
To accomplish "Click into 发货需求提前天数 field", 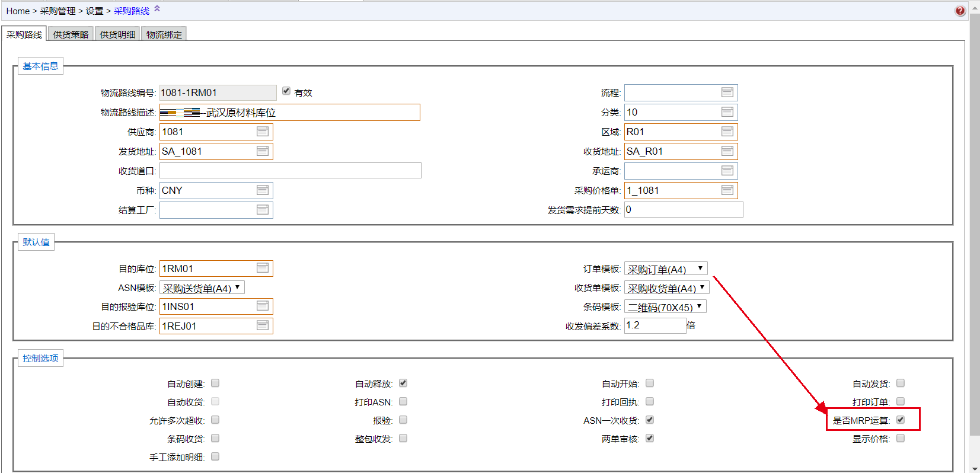I will pos(684,210).
